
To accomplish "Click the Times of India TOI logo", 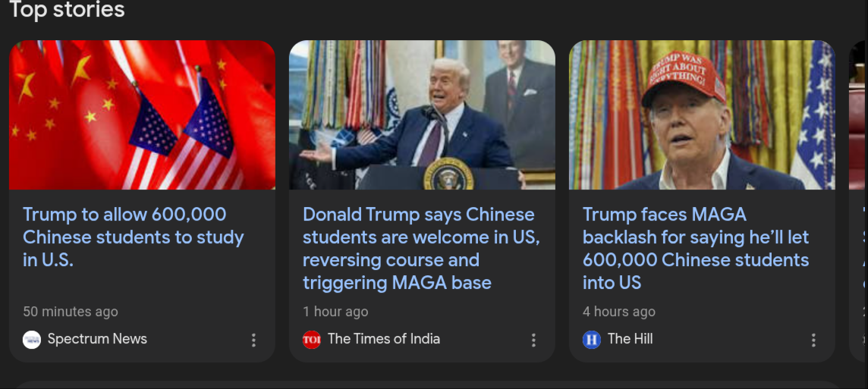I will [312, 339].
